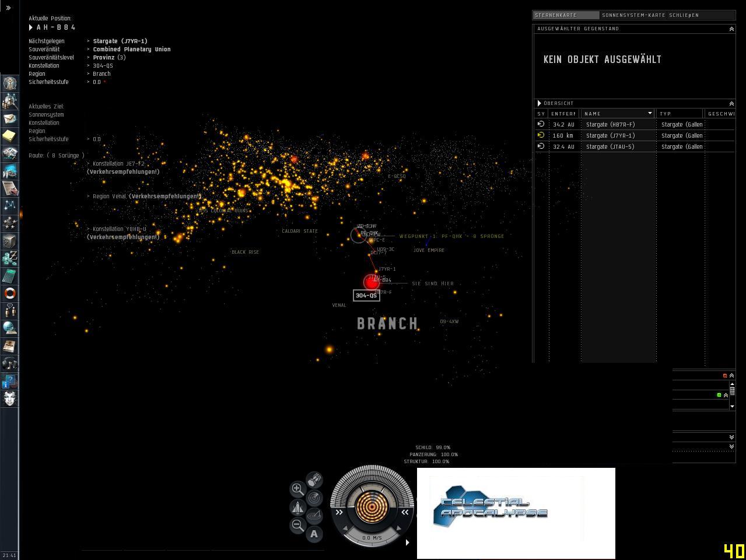Open the cargo hold HUD icon
This screenshot has height=560, width=746.
tap(314, 480)
